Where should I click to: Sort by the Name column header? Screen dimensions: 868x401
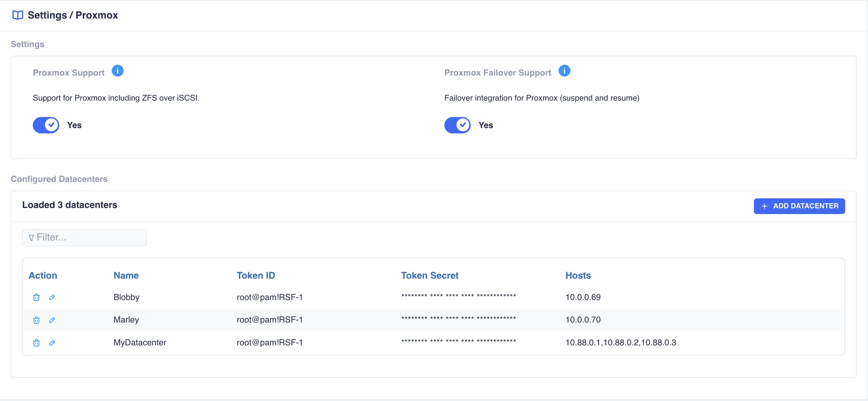coord(126,275)
